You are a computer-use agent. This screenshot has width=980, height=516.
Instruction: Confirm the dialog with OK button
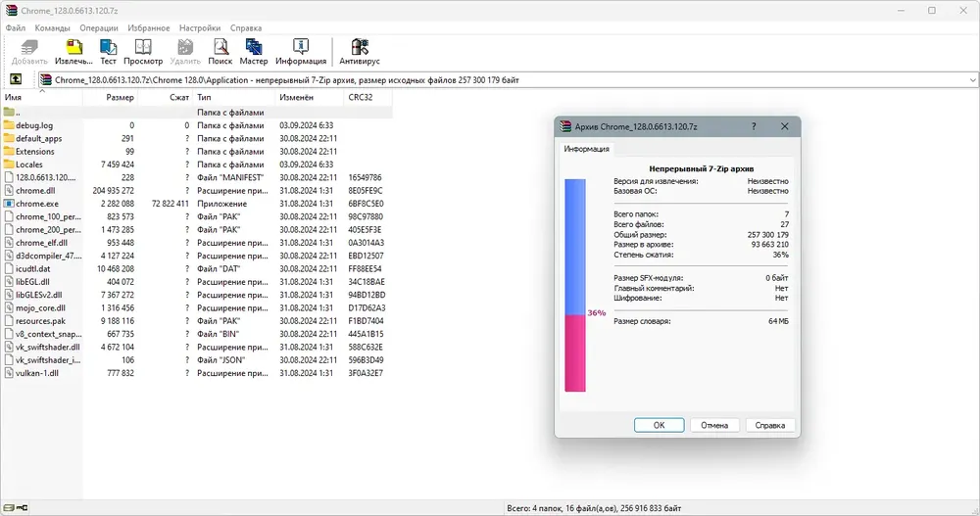(x=659, y=425)
